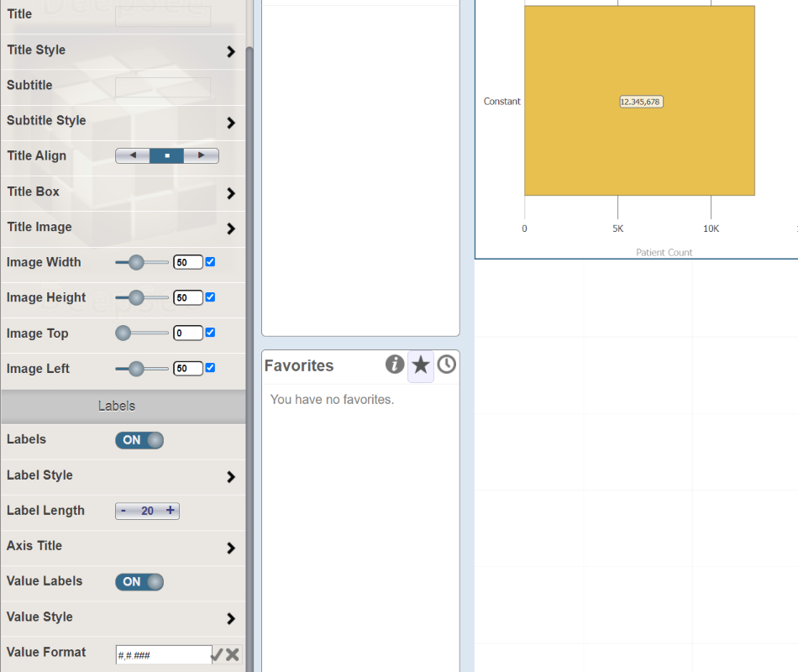Image resolution: width=798 pixels, height=672 pixels.
Task: Apply Value Format with checkmark icon
Action: (x=217, y=654)
